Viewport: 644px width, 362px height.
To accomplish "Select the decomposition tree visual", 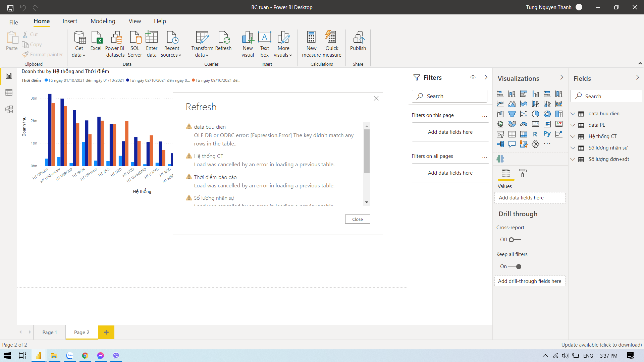I will pyautogui.click(x=500, y=144).
